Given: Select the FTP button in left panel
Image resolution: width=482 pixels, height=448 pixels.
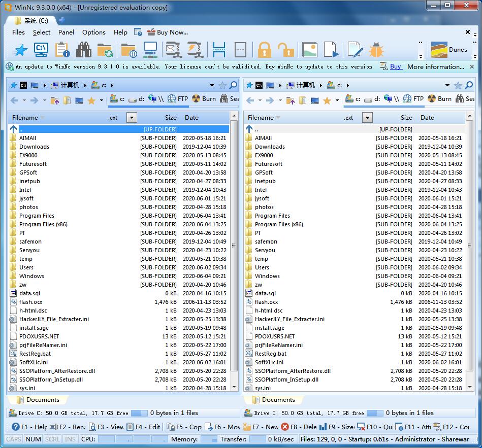Looking at the screenshot, I should tap(178, 98).
